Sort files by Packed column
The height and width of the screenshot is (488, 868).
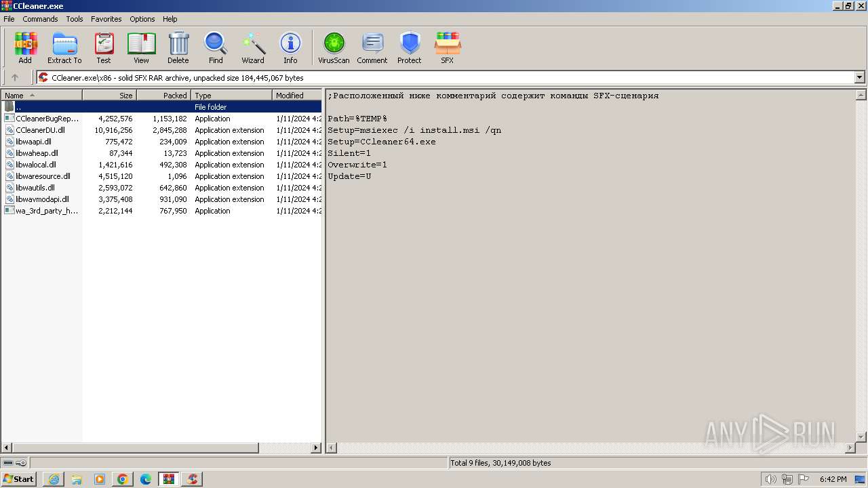pyautogui.click(x=164, y=96)
